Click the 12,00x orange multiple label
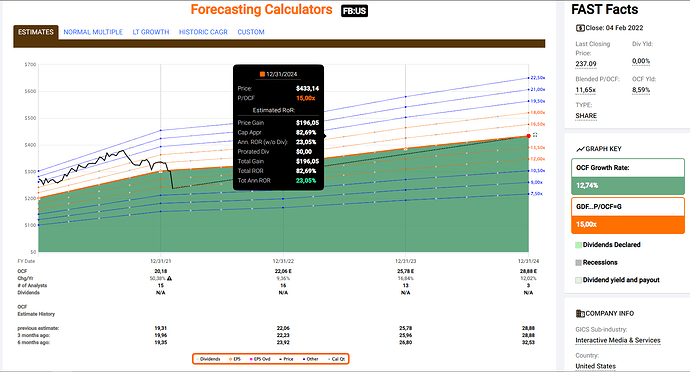 click(538, 159)
